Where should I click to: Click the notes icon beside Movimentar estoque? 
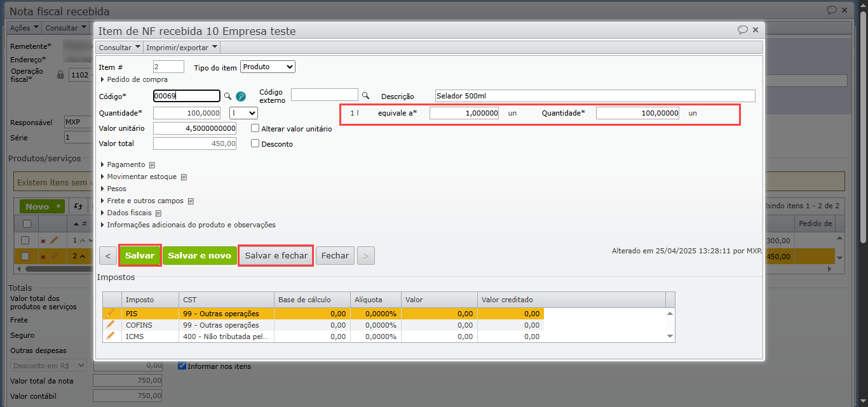click(x=184, y=177)
